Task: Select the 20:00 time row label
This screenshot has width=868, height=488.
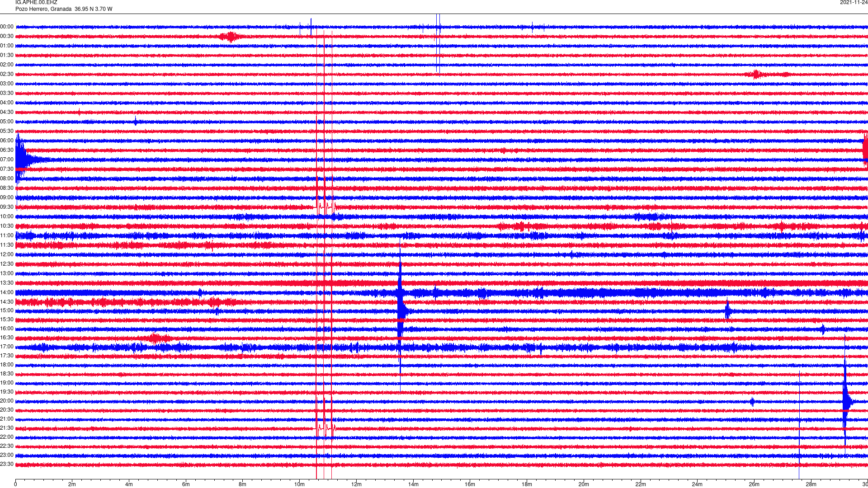Action: pyautogui.click(x=7, y=401)
